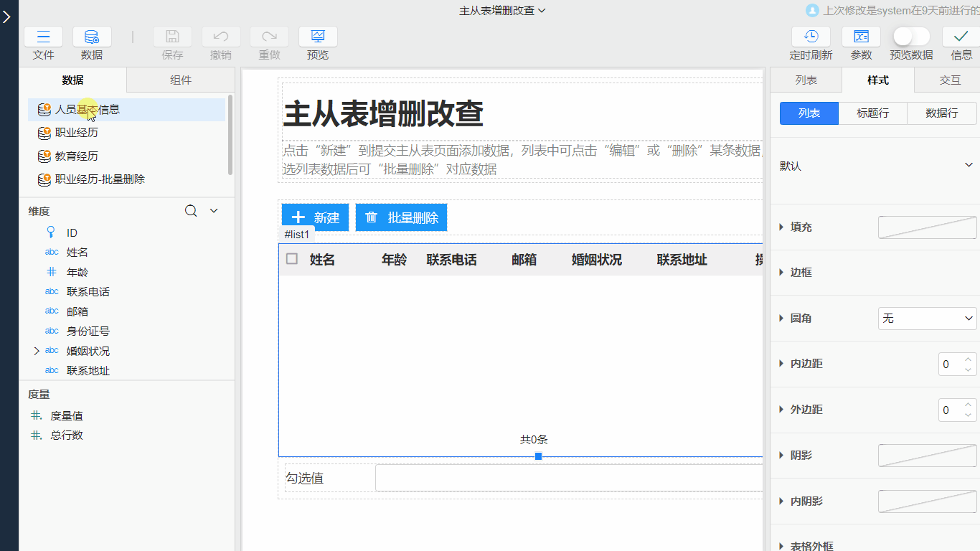Viewport: 980px width, 551px height.
Task: Click the 联系电话 column header
Action: click(x=451, y=260)
